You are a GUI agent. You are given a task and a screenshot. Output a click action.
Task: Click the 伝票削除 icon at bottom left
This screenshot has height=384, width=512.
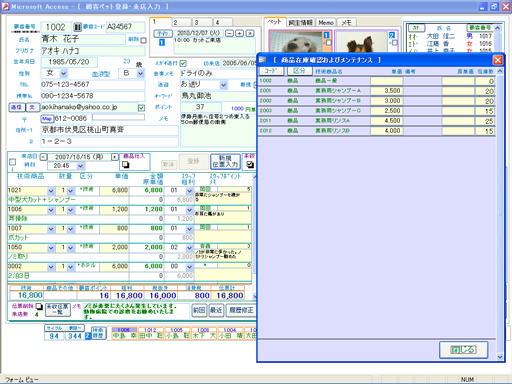39,306
